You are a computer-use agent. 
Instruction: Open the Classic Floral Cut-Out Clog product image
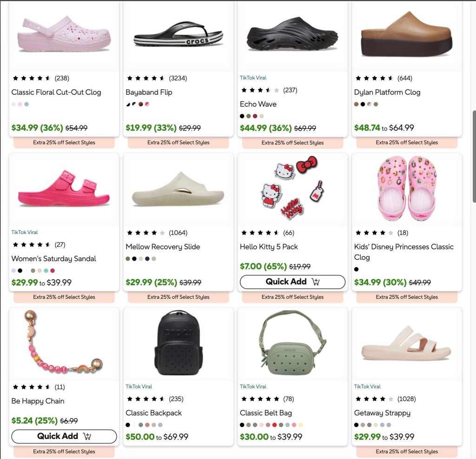(x=64, y=36)
